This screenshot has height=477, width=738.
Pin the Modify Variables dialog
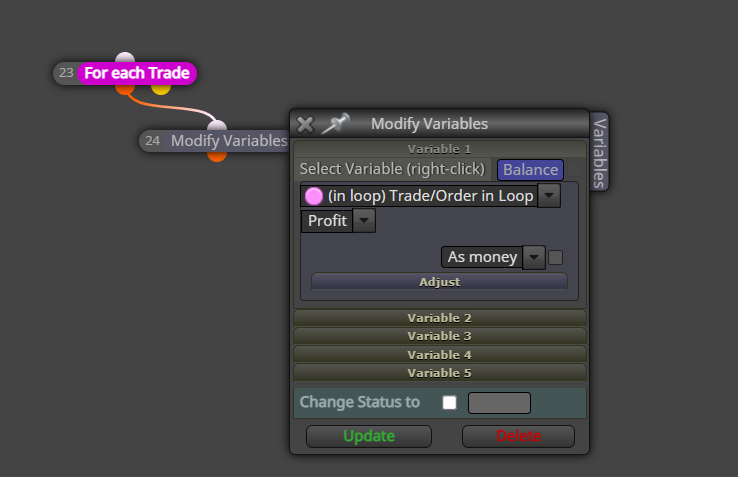coord(335,124)
